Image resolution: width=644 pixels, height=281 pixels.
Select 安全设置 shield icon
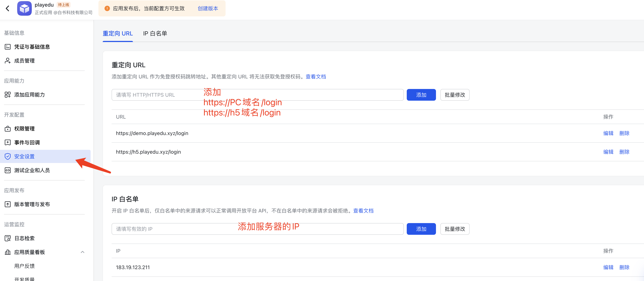pos(8,157)
